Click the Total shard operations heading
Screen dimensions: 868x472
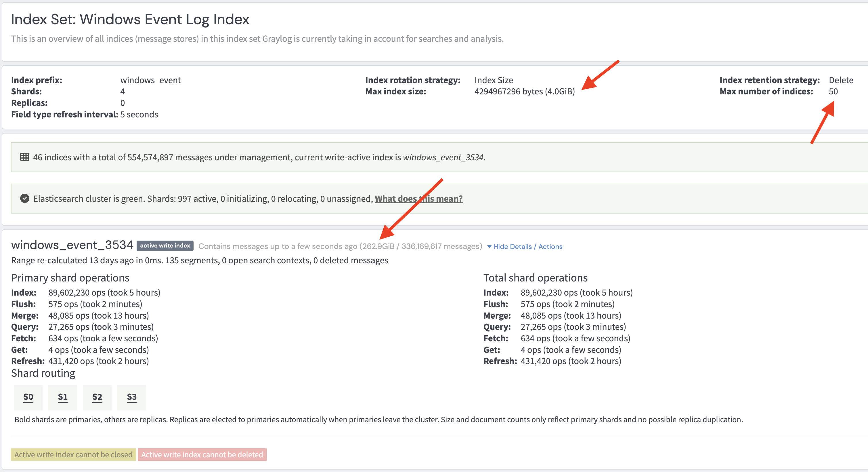535,278
